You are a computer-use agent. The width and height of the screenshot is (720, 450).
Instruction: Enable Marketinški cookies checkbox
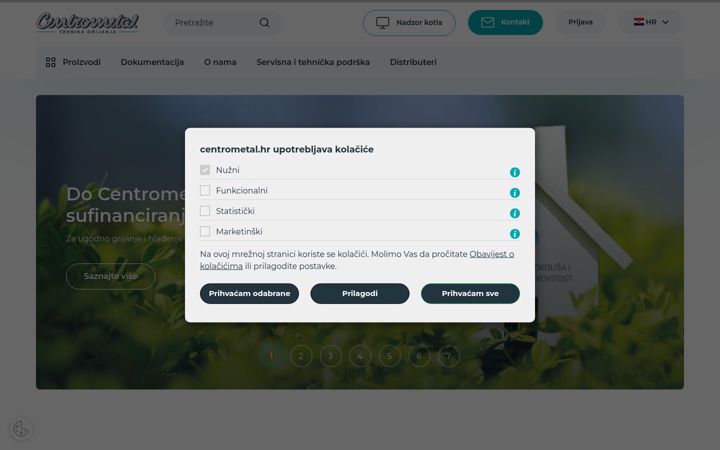point(205,231)
